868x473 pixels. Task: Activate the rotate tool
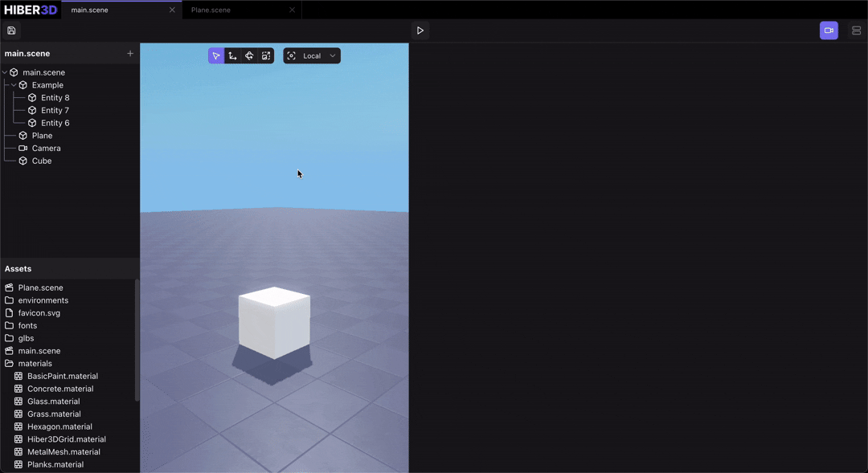point(249,55)
